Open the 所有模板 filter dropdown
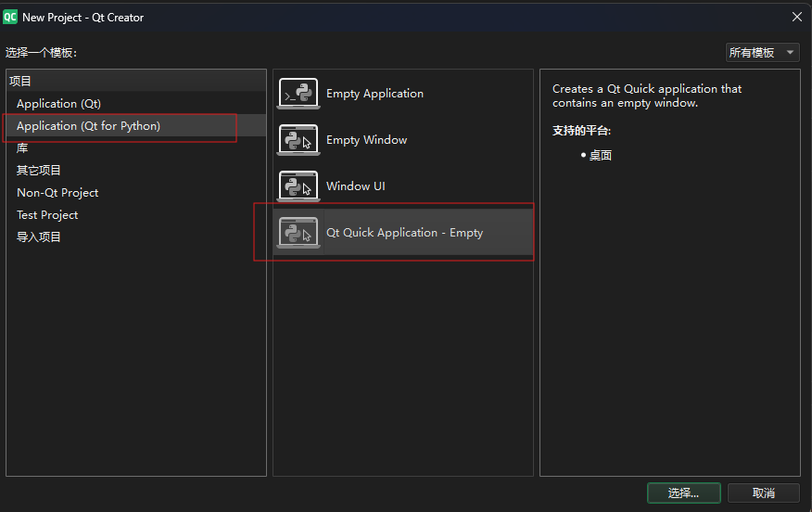The height and width of the screenshot is (512, 812). coord(762,52)
